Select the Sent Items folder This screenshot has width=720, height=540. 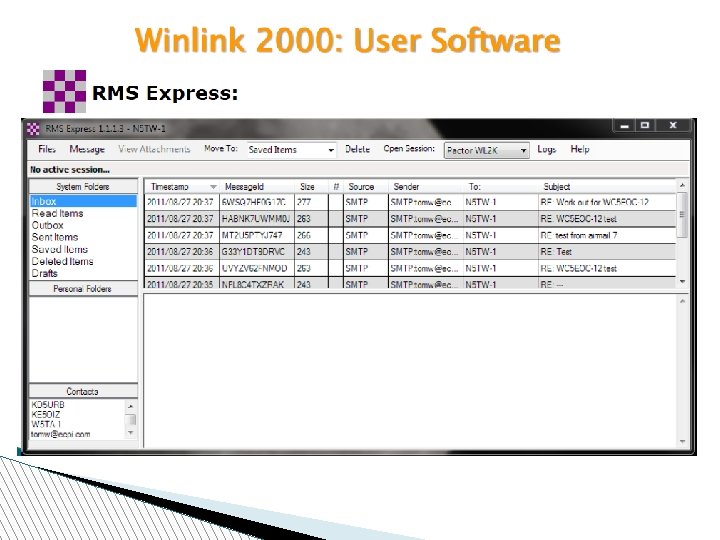coord(55,237)
